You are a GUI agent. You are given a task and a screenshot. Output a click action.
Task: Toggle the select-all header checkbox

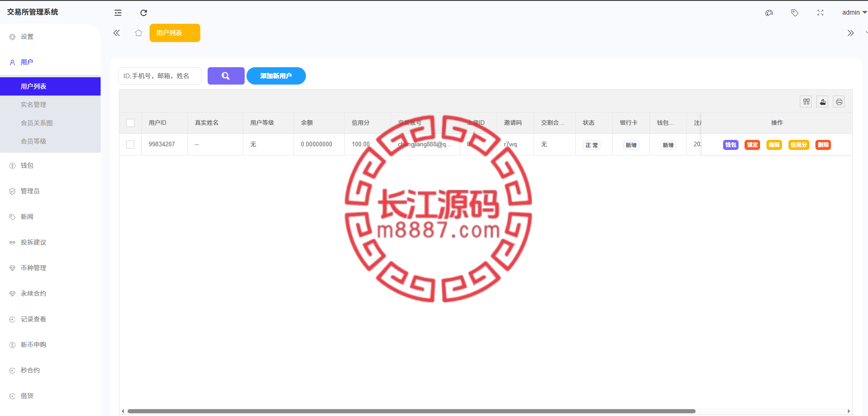130,123
